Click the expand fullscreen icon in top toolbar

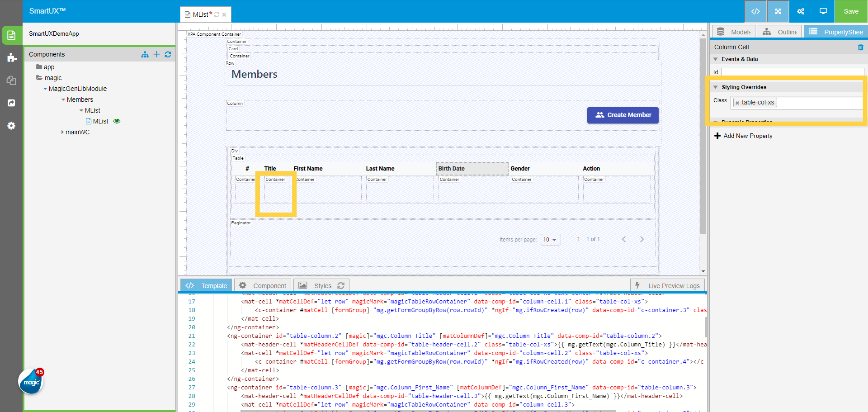coord(778,11)
